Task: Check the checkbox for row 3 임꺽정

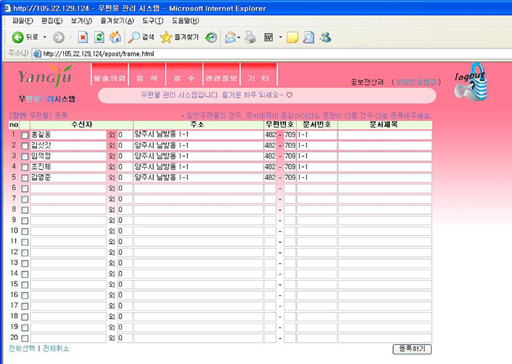Action: pos(25,156)
